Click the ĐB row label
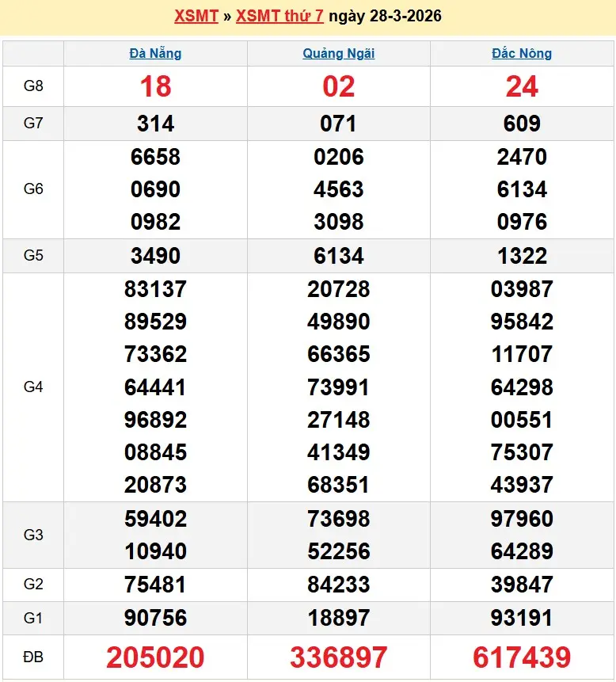 click(x=33, y=657)
